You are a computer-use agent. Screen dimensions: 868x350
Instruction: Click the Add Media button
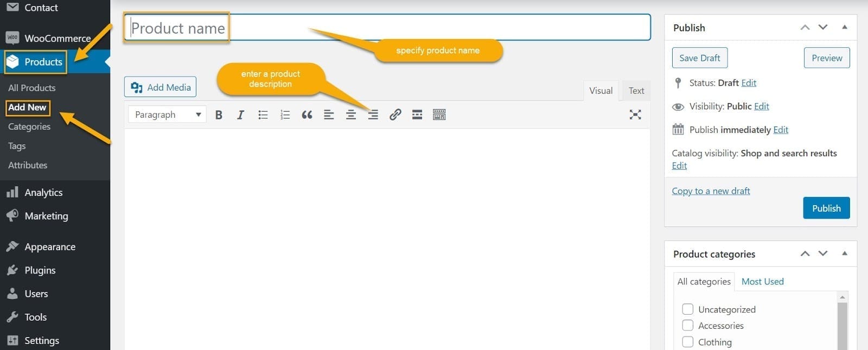click(x=160, y=87)
